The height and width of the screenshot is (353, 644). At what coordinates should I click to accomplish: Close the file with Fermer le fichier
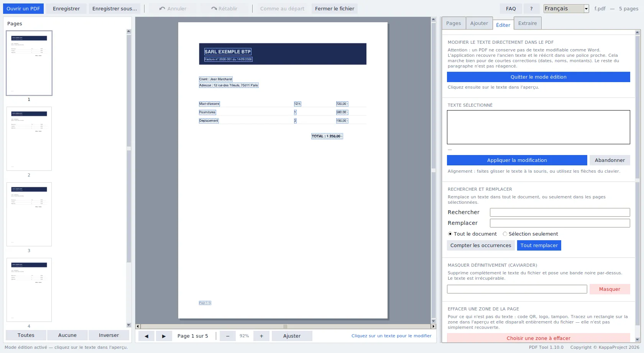(x=335, y=8)
